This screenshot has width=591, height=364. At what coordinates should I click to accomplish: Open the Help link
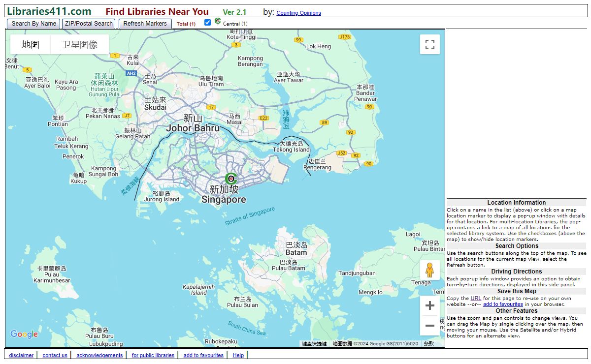tap(238, 355)
